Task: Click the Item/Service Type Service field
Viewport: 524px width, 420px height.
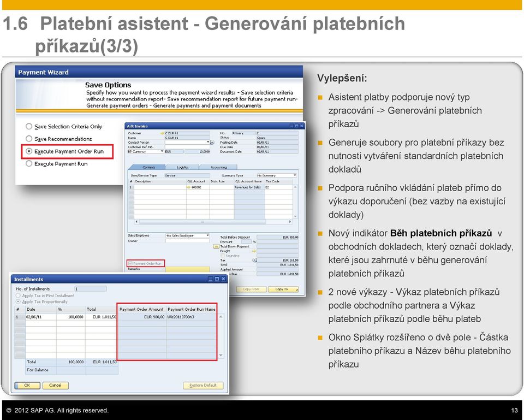Action: 187,175
